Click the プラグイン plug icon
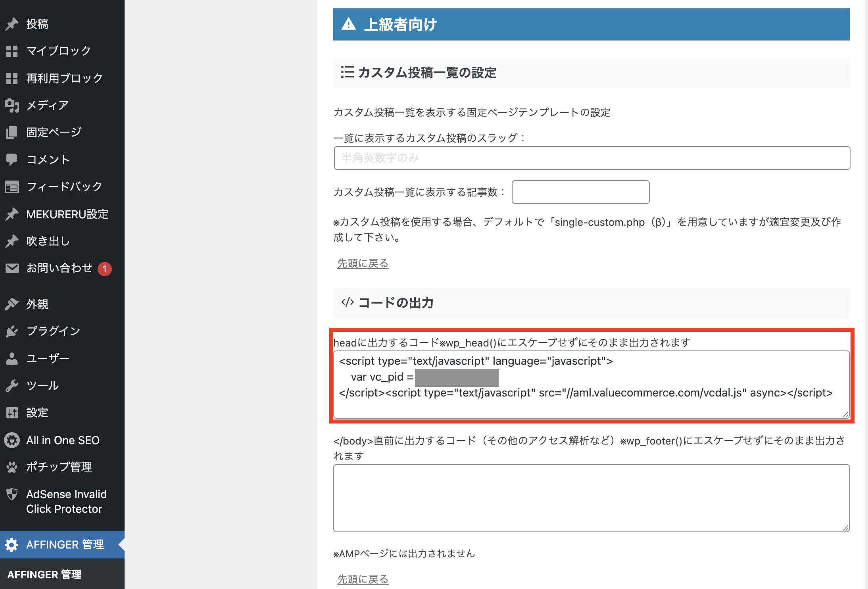 pos(12,331)
